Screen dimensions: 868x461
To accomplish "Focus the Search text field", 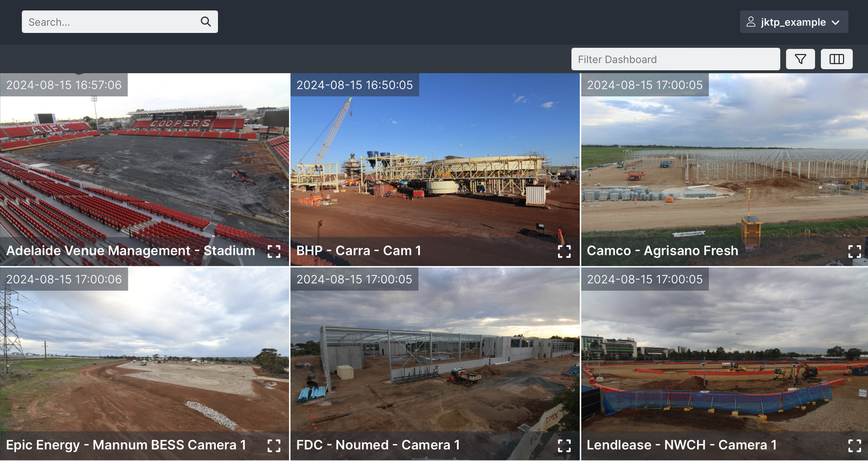I will (x=111, y=22).
